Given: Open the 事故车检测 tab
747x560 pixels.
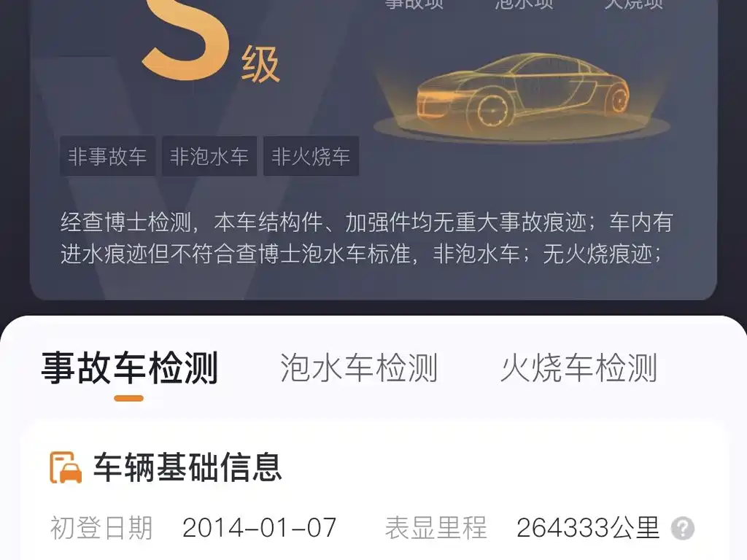Looking at the screenshot, I should pyautogui.click(x=129, y=368).
